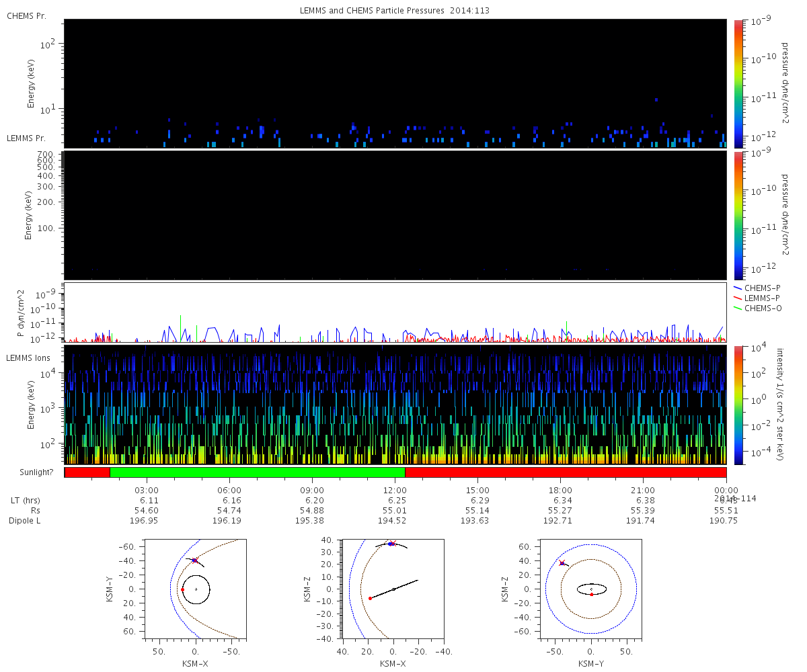Viewport: 807px width, 672px height.
Task: Click the CHEMS pressure color bar at the top right
Action: tap(738, 83)
